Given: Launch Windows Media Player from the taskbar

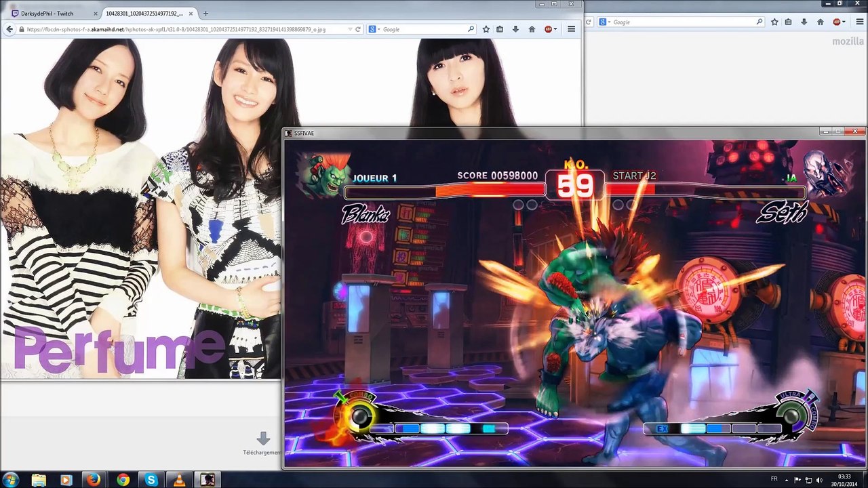Looking at the screenshot, I should coord(66,480).
